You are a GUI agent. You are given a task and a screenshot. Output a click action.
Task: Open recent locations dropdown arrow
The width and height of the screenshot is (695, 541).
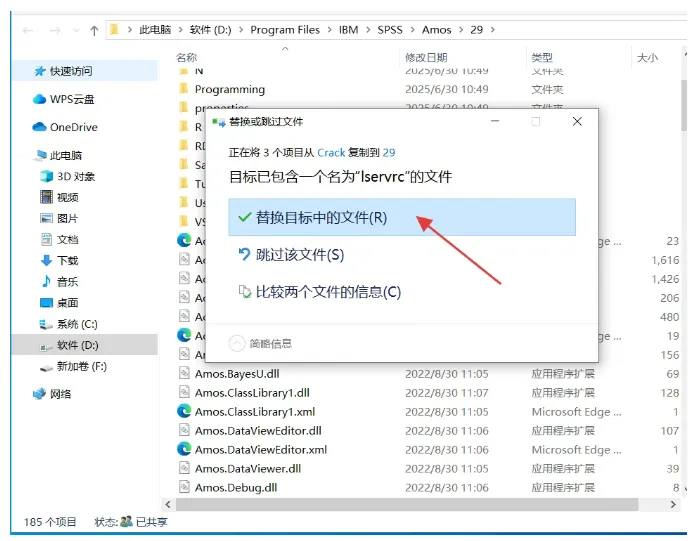[76, 30]
